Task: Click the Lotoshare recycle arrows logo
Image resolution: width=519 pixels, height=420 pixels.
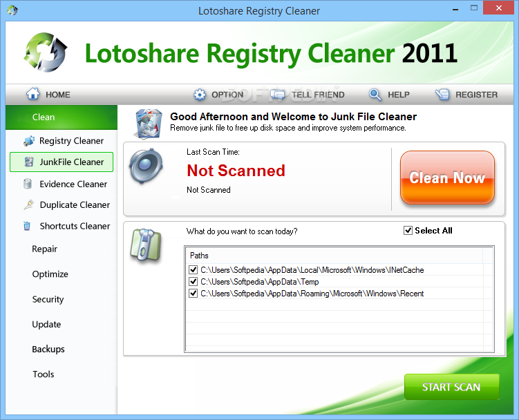Action: tap(46, 52)
